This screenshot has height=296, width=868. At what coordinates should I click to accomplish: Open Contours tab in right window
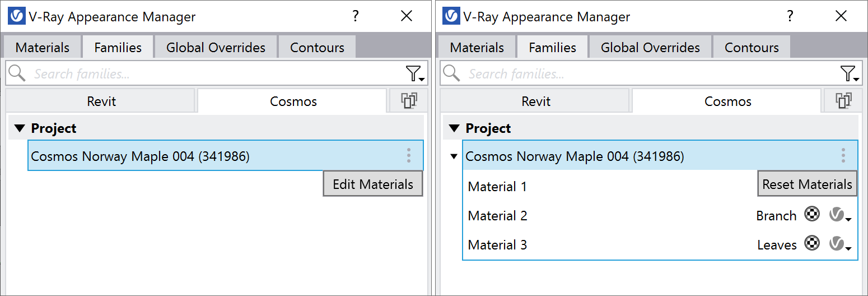click(x=752, y=47)
